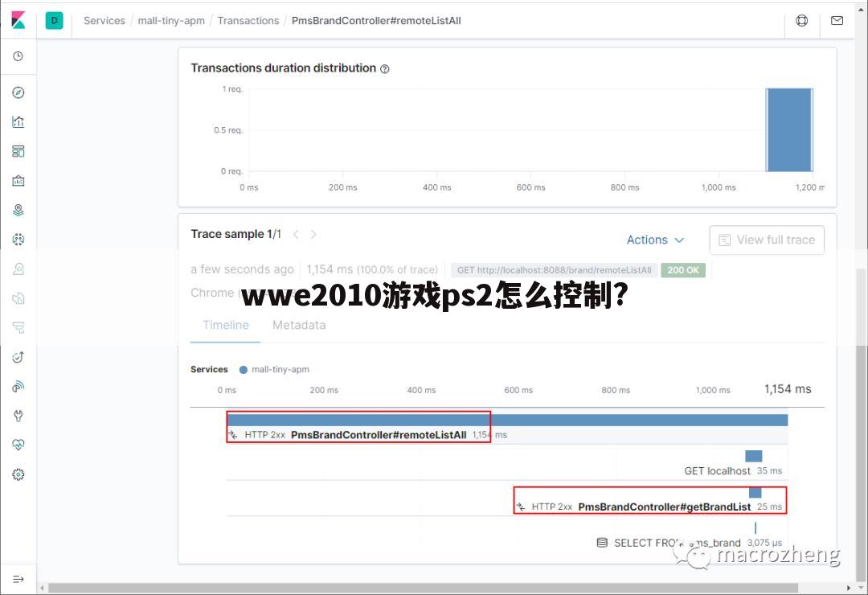Select the blue distribution histogram bar
Image resolution: width=868 pixels, height=595 pixels.
click(x=789, y=129)
